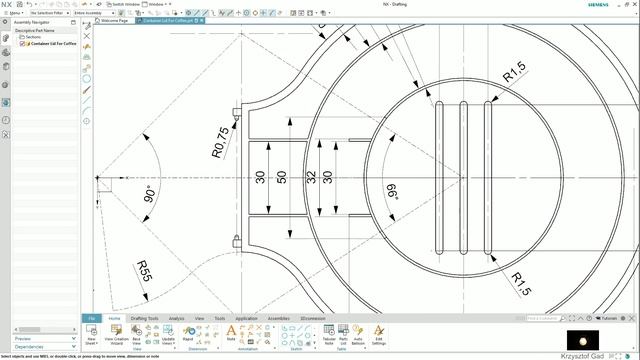Switch to the 3Dconnexion ribbon tab
Image resolution: width=640 pixels, height=360 pixels.
[313, 318]
